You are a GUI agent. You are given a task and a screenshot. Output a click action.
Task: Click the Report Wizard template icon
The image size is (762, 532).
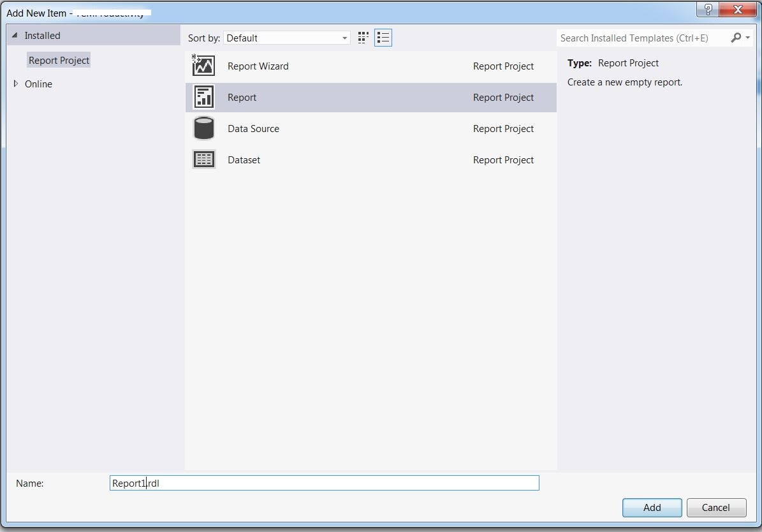[203, 66]
